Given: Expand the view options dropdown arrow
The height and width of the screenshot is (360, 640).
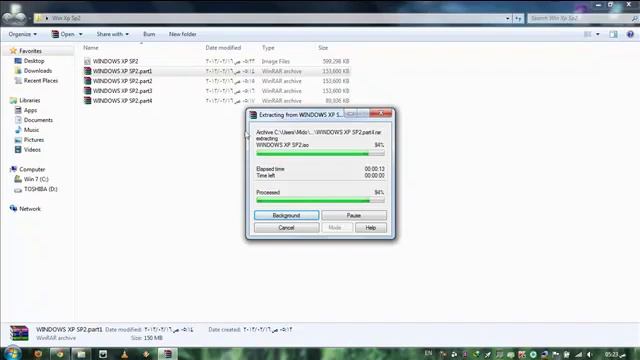Looking at the screenshot, I should coord(598,34).
